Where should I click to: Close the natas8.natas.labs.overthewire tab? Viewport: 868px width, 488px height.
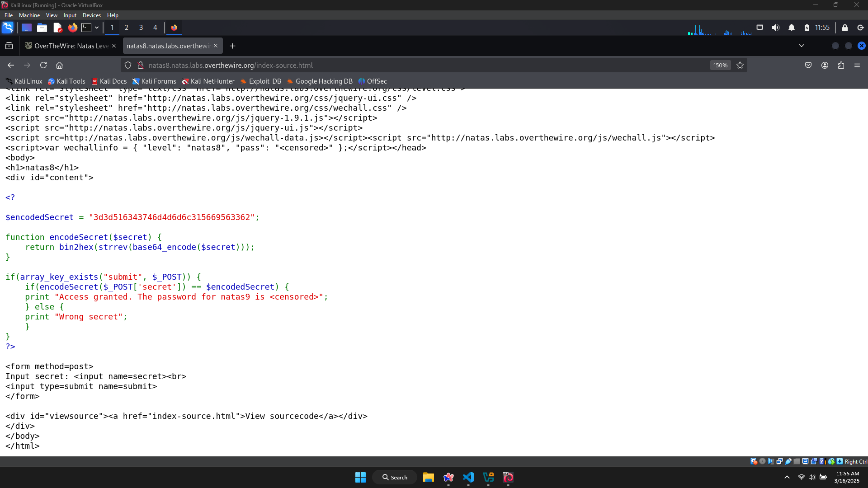(216, 46)
